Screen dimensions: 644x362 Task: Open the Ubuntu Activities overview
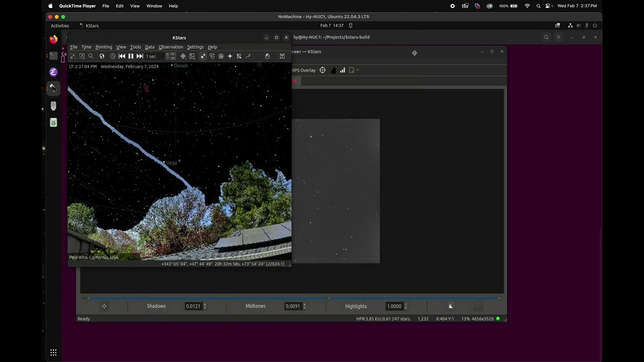[60, 26]
